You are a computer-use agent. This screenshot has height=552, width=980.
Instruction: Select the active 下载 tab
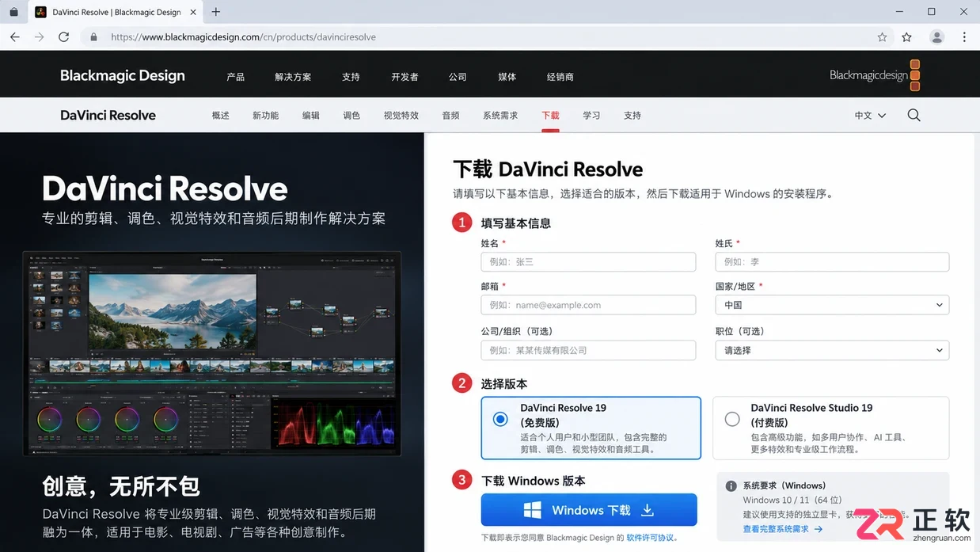pos(550,116)
